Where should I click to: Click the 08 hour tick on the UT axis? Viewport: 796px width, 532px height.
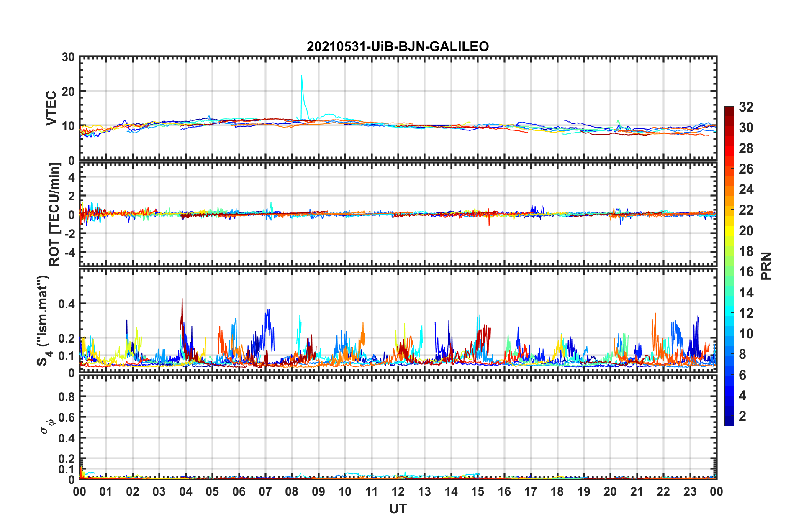click(292, 491)
